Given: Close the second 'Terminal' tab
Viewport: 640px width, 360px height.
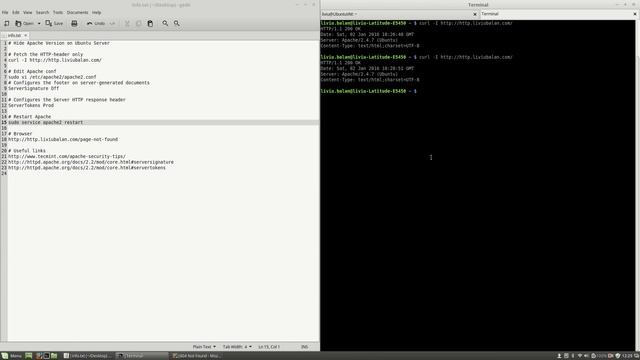Looking at the screenshot, I should [x=635, y=14].
